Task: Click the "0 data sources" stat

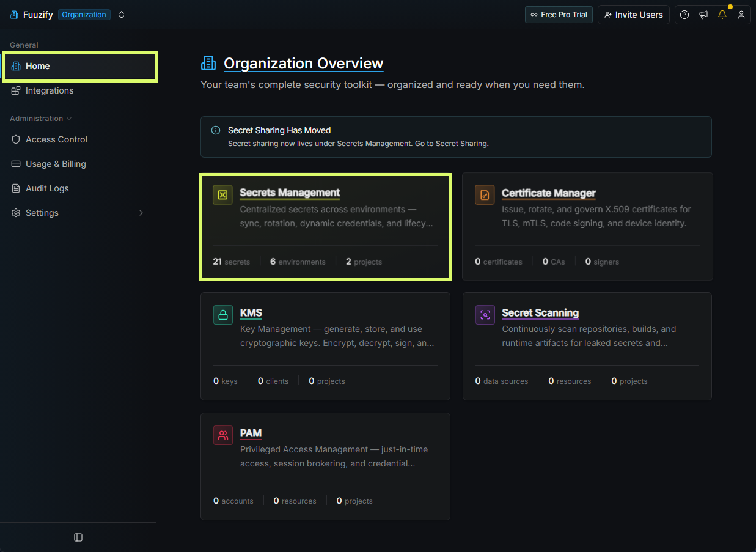Action: point(502,381)
